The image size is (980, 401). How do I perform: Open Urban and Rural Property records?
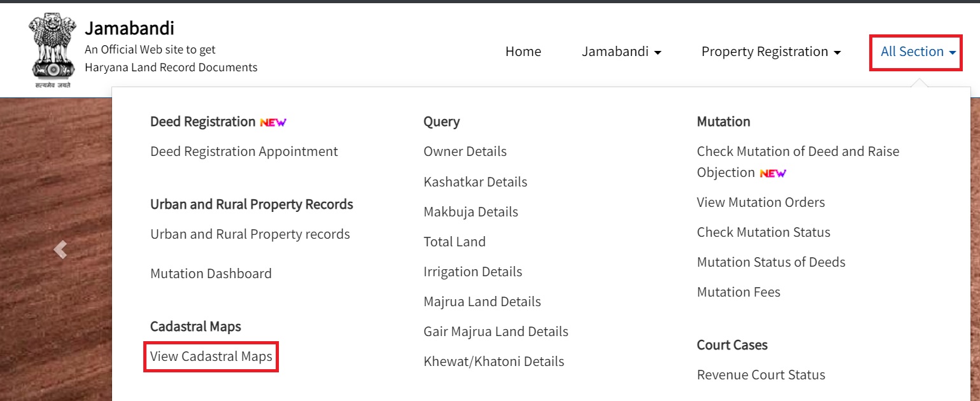click(250, 234)
